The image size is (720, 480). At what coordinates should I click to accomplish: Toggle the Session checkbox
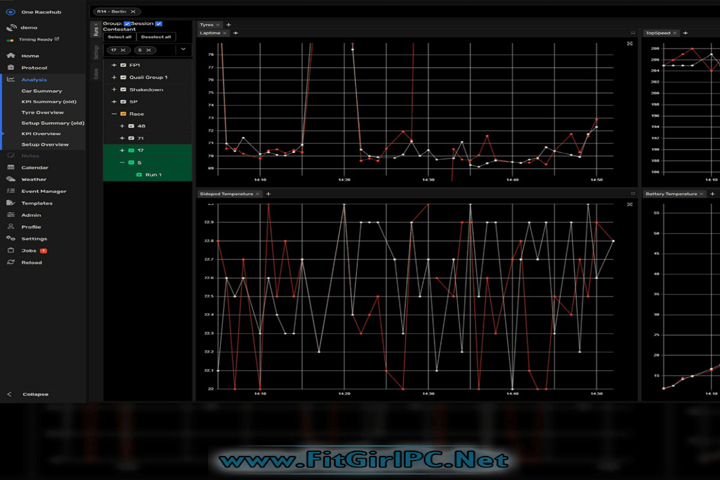point(158,23)
